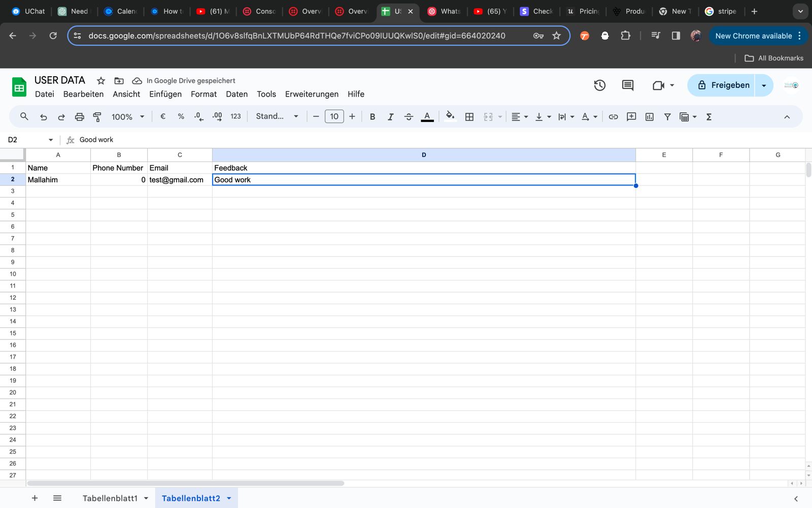This screenshot has width=812, height=508.
Task: Toggle italic formatting
Action: (390, 117)
